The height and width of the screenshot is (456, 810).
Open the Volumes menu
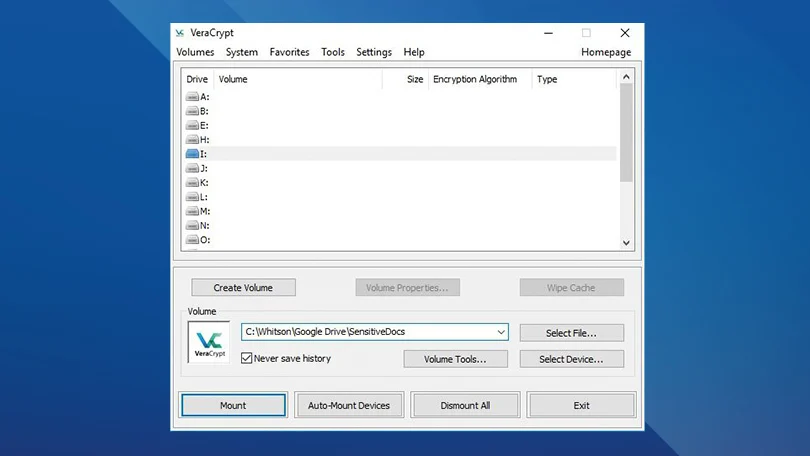[x=195, y=52]
